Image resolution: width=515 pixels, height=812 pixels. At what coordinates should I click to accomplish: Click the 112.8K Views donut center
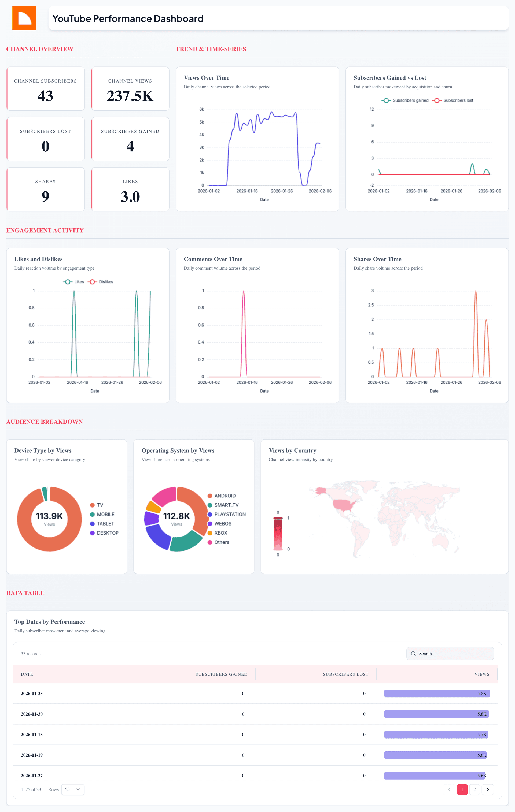point(176,519)
